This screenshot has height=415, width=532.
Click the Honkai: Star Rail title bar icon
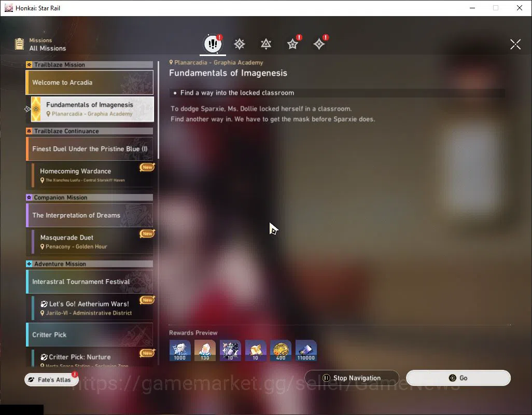pos(8,8)
